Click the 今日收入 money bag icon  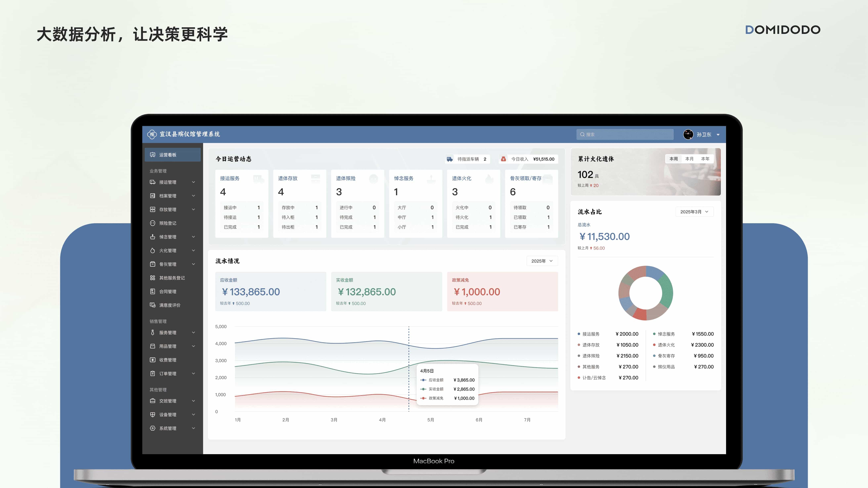pos(503,159)
